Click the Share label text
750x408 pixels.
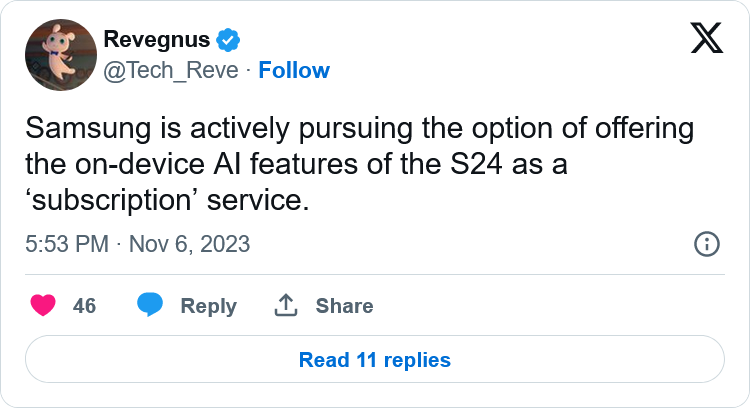[x=344, y=306]
